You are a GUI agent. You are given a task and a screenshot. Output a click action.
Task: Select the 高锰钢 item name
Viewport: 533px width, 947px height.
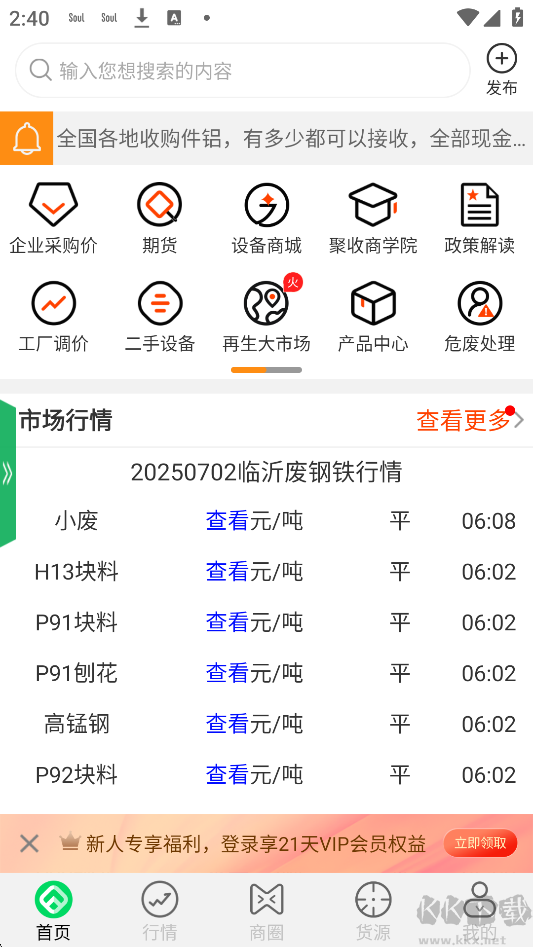pos(76,724)
